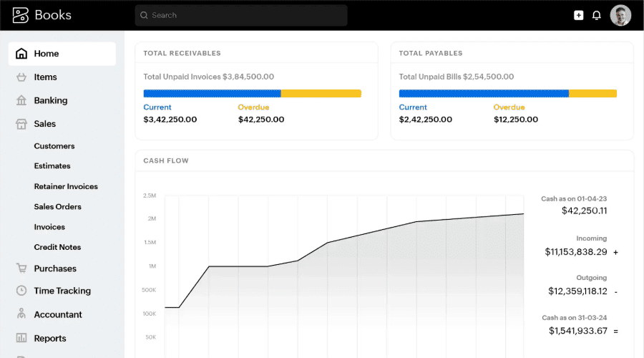Click the Time Tracking clock icon
The height and width of the screenshot is (358, 644).
click(x=21, y=291)
